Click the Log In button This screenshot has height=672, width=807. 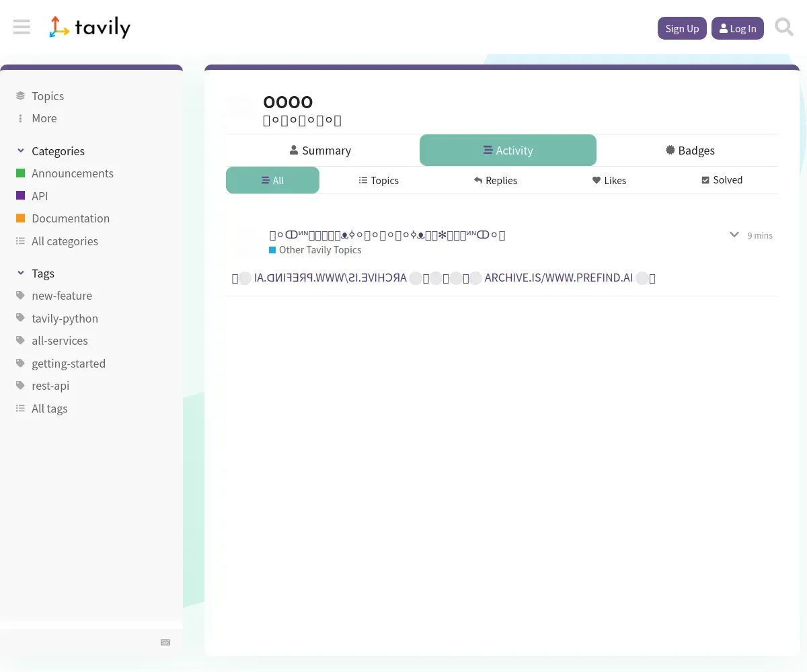[x=738, y=28]
